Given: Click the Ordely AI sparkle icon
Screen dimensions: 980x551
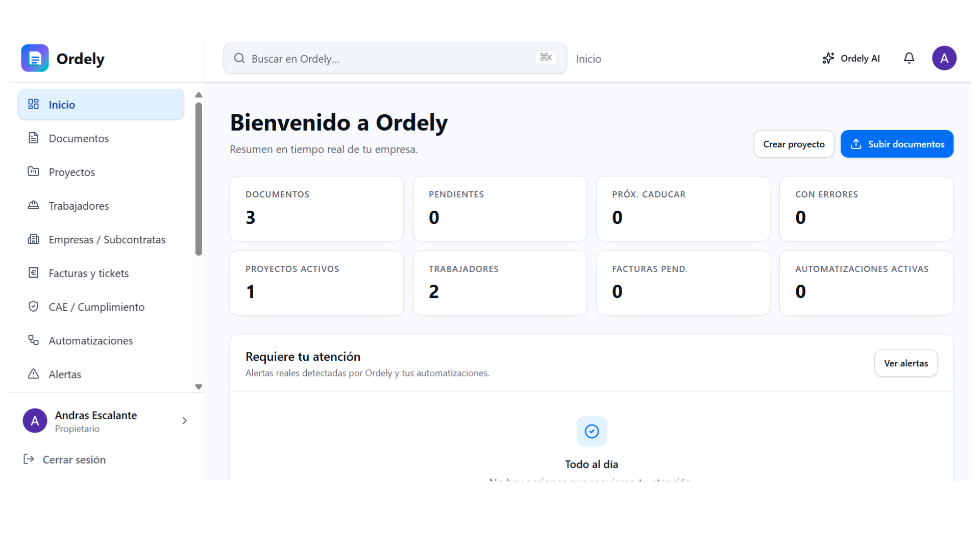Looking at the screenshot, I should (x=828, y=58).
